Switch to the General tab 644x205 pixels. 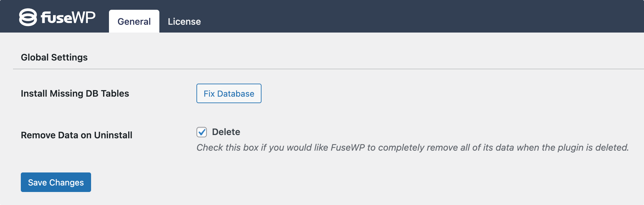(134, 21)
